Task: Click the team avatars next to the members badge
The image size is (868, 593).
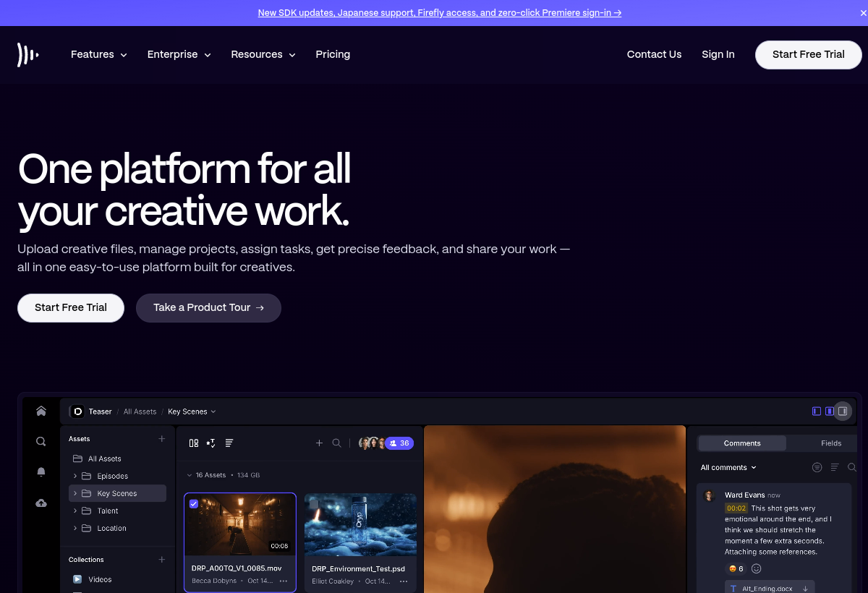Action: click(x=371, y=443)
